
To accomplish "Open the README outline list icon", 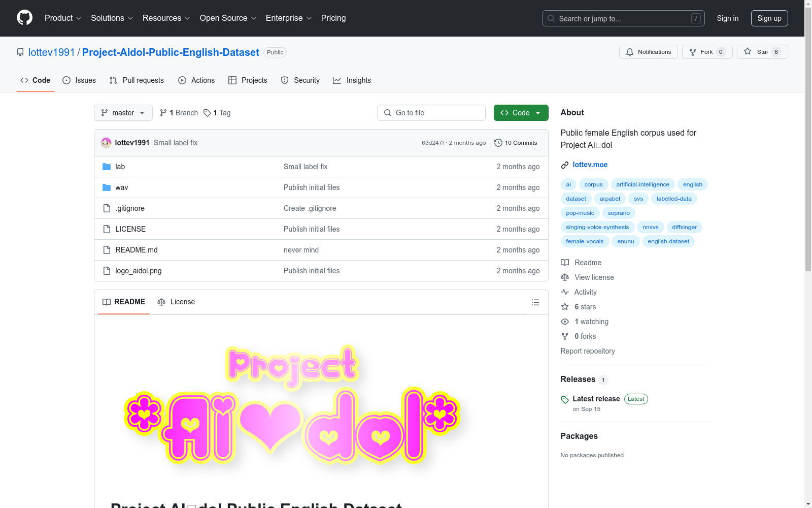I will (x=535, y=302).
